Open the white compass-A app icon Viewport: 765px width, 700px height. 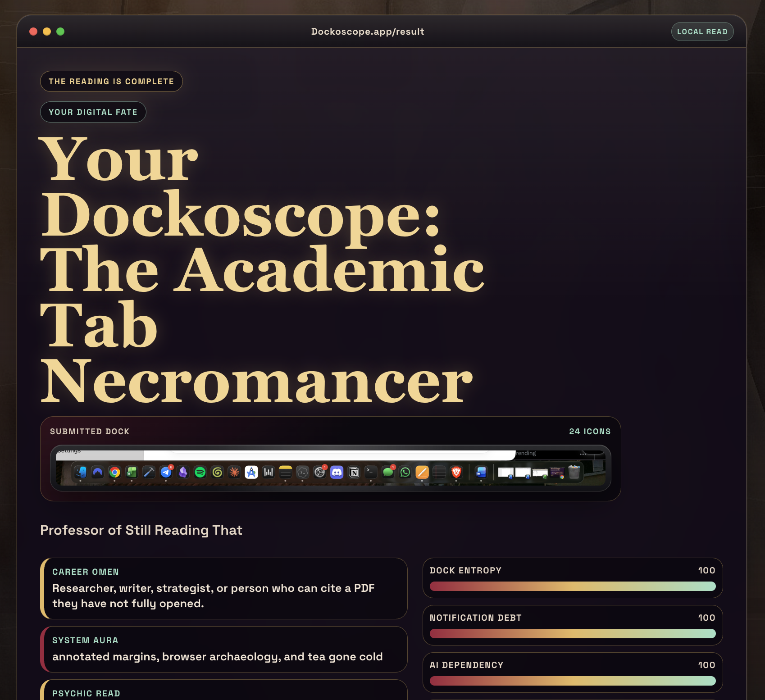(x=251, y=472)
